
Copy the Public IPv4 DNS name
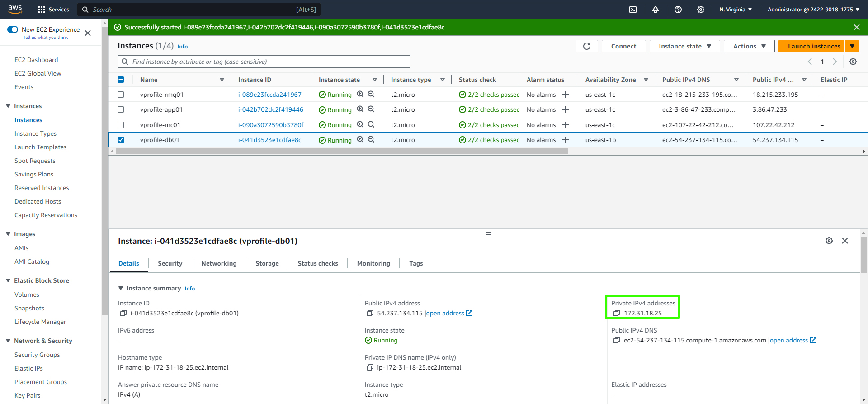pos(616,340)
